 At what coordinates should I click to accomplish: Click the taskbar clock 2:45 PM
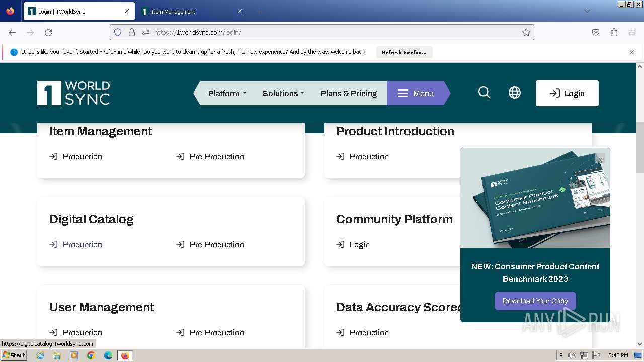click(618, 355)
